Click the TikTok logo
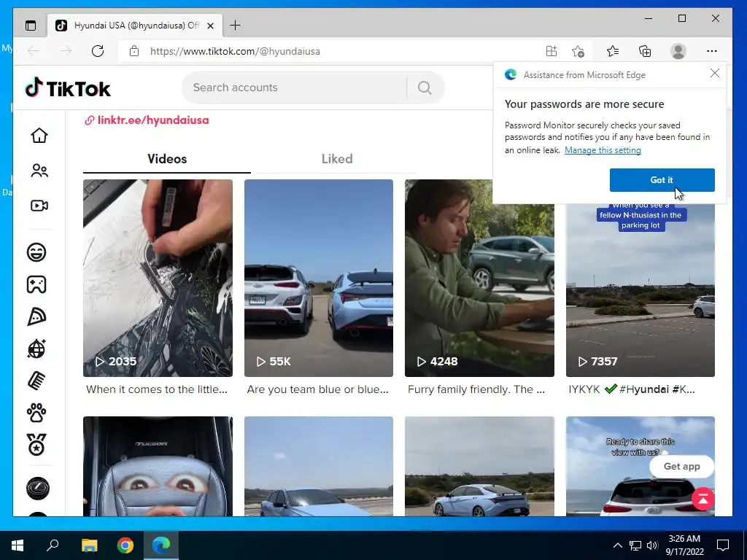The height and width of the screenshot is (560, 747). [x=68, y=88]
